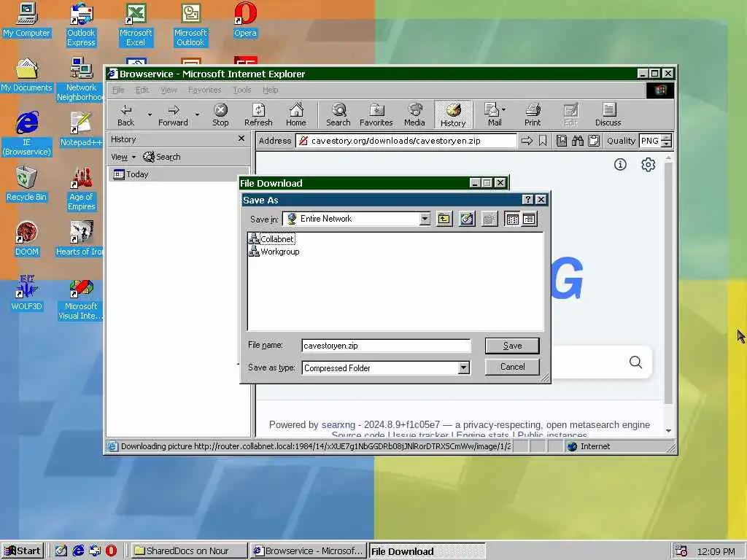The height and width of the screenshot is (560, 747).
Task: Open the Save as type dropdown
Action: (x=463, y=367)
